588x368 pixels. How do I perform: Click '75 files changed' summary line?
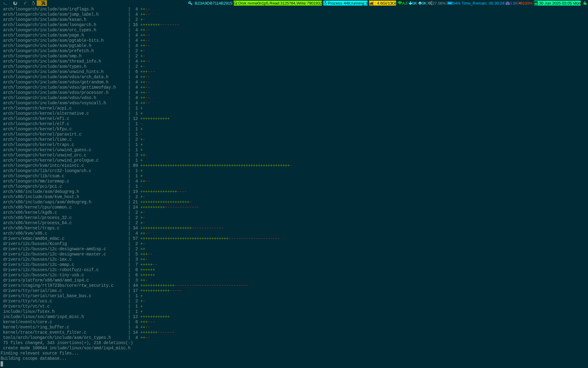click(68, 343)
